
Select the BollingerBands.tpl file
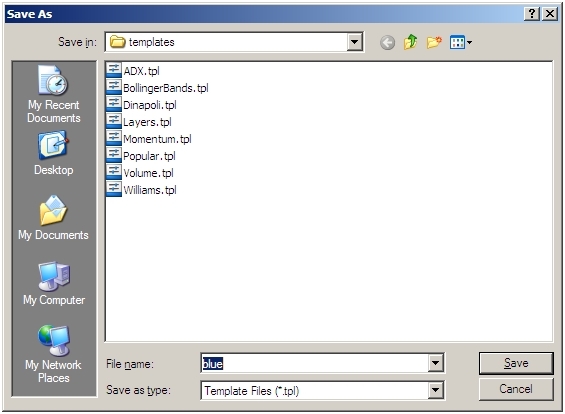(x=158, y=88)
